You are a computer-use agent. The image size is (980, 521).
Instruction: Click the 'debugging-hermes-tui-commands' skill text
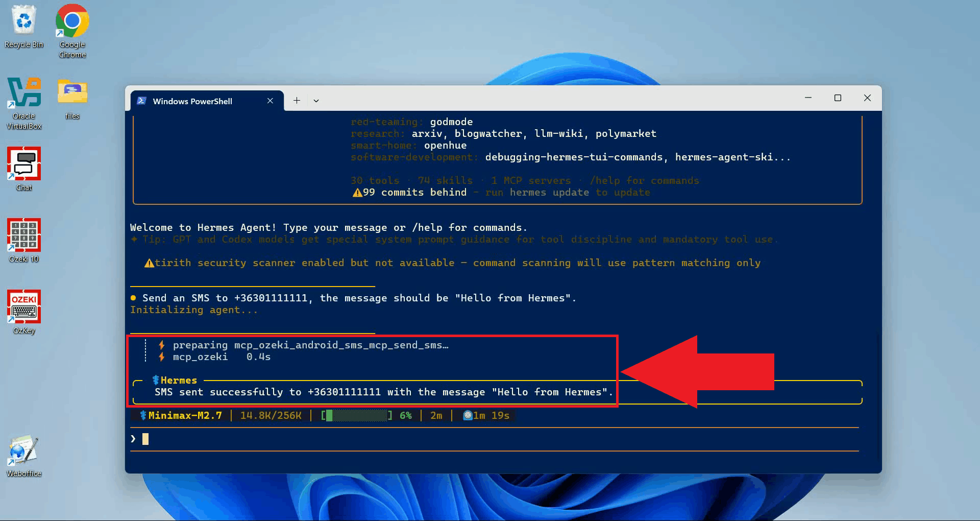[x=574, y=157]
